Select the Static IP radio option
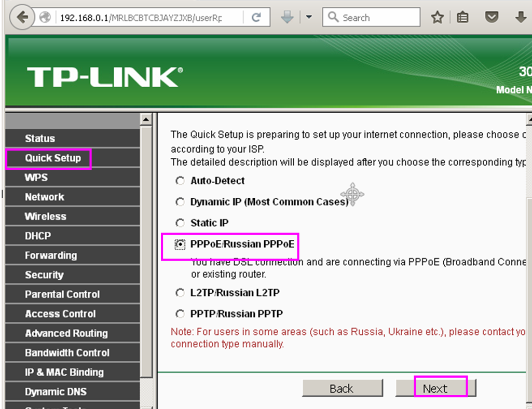Screen dimensions: 532x409 click(x=180, y=223)
